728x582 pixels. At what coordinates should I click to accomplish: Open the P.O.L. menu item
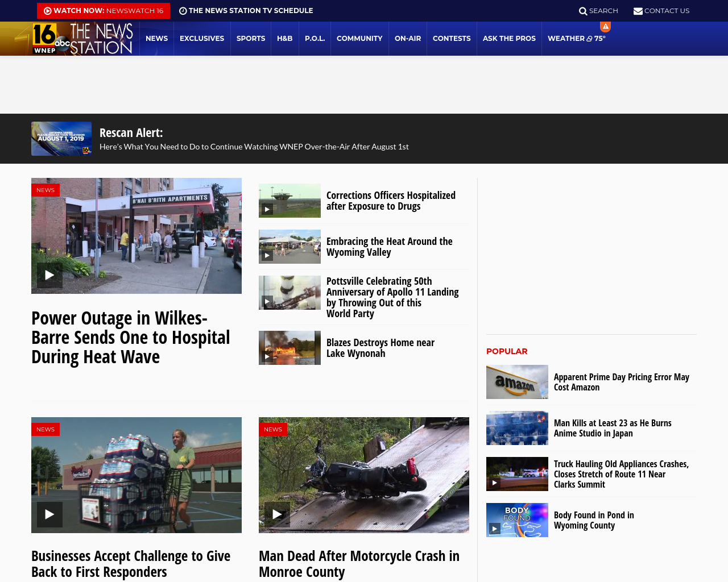click(315, 39)
